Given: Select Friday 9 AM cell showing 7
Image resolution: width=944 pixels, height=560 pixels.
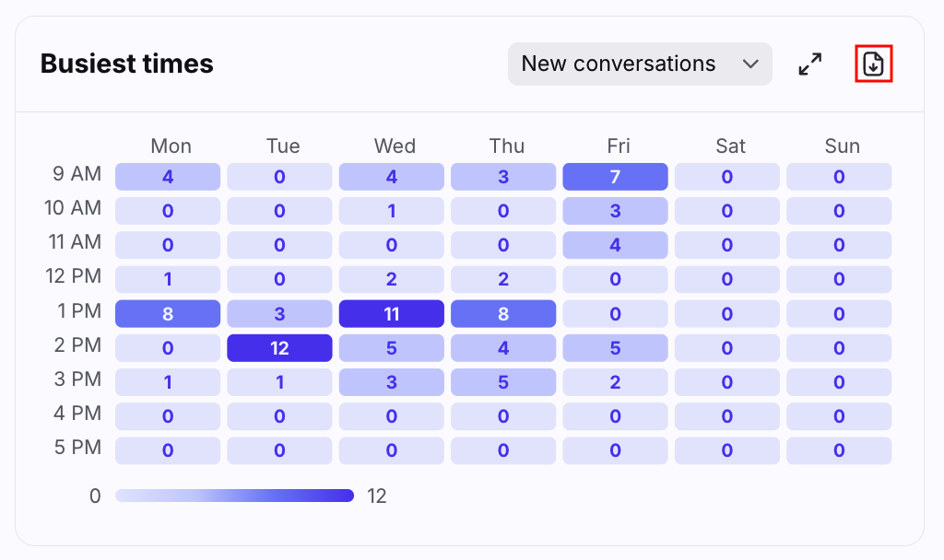Looking at the screenshot, I should coord(615,177).
